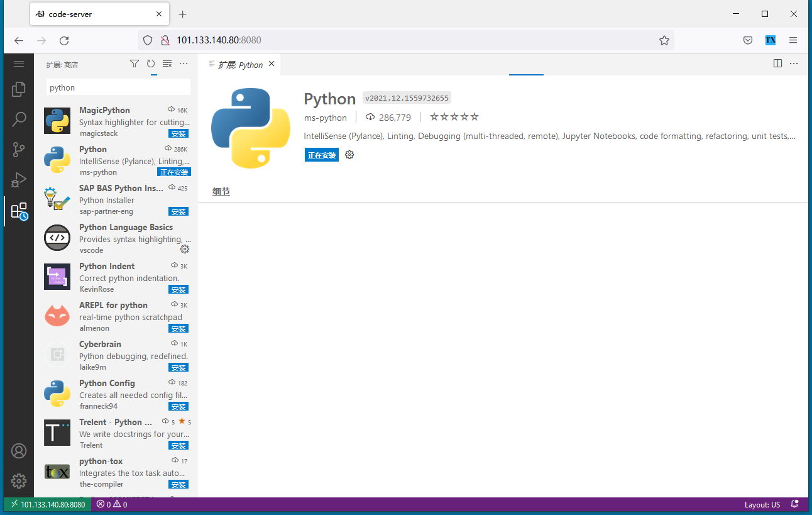Image resolution: width=812 pixels, height=515 pixels.
Task: Install SAP BAS Python Installer extension
Action: click(178, 211)
